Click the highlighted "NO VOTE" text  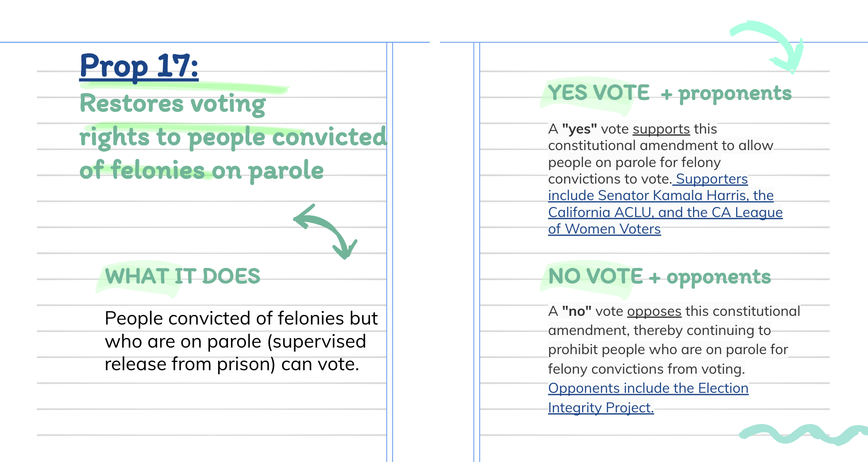coord(595,277)
